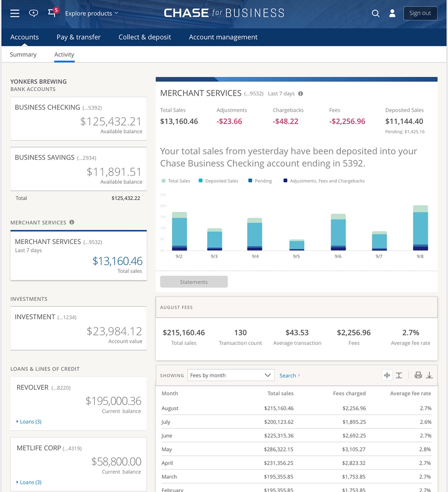Click Adjustments, Fees and Chargebacks legend swatch
448x492 pixels.
coord(285,181)
